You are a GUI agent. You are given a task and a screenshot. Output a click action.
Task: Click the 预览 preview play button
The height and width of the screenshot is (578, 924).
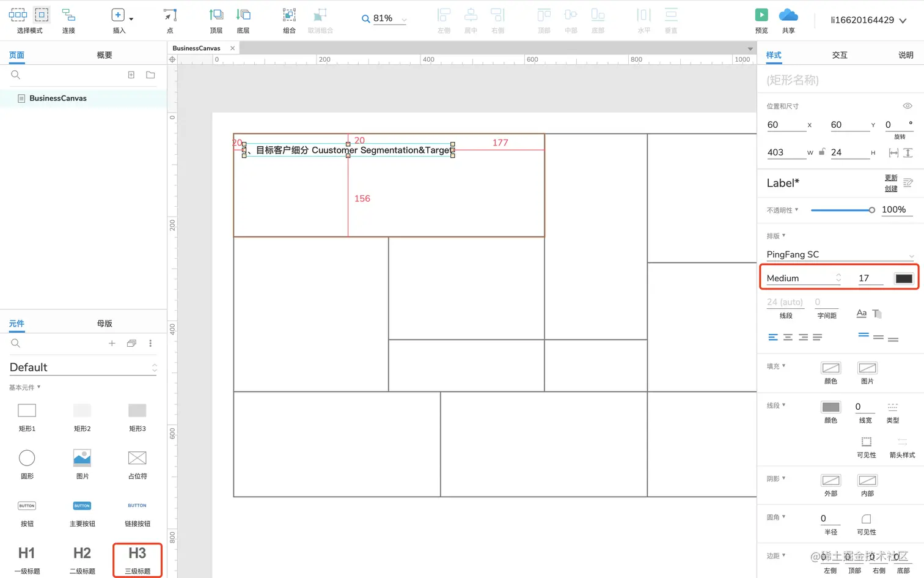[x=761, y=15]
